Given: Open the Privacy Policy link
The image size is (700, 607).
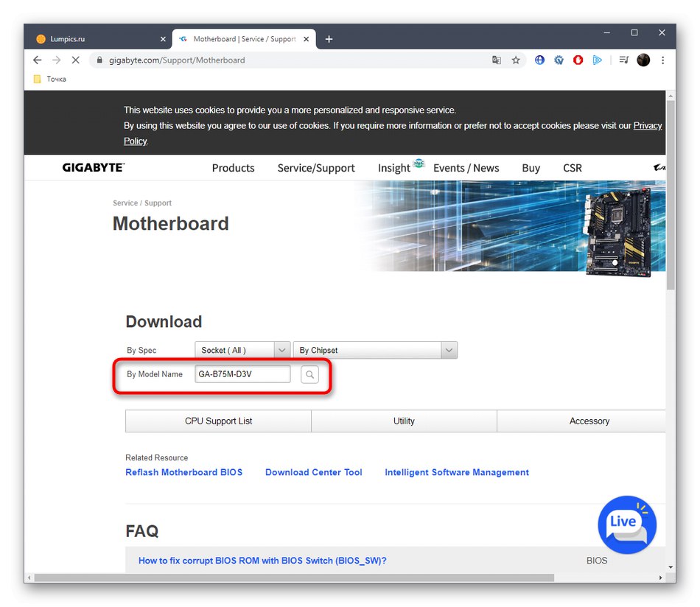Looking at the screenshot, I should pyautogui.click(x=648, y=126).
